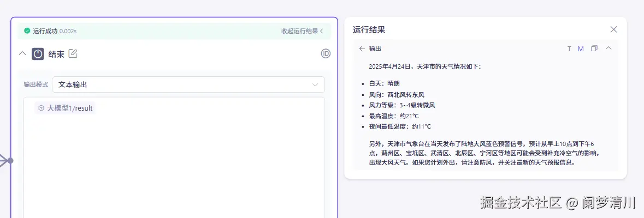Click the 结束 node power icon
The width and height of the screenshot is (644, 218).
pyautogui.click(x=38, y=53)
